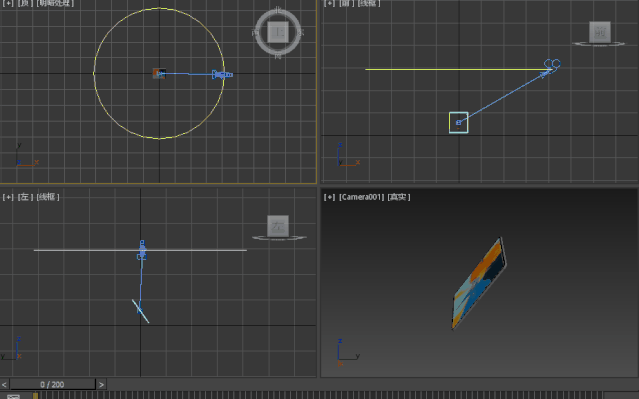Click the Front ViewCube in front viewport
The image size is (639, 399).
point(600,32)
